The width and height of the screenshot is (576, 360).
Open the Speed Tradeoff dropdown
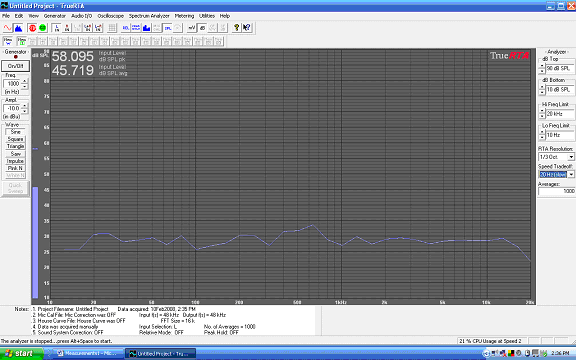(x=571, y=174)
